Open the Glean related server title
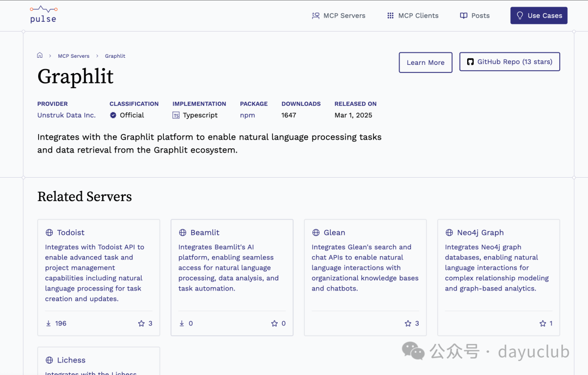 click(334, 233)
